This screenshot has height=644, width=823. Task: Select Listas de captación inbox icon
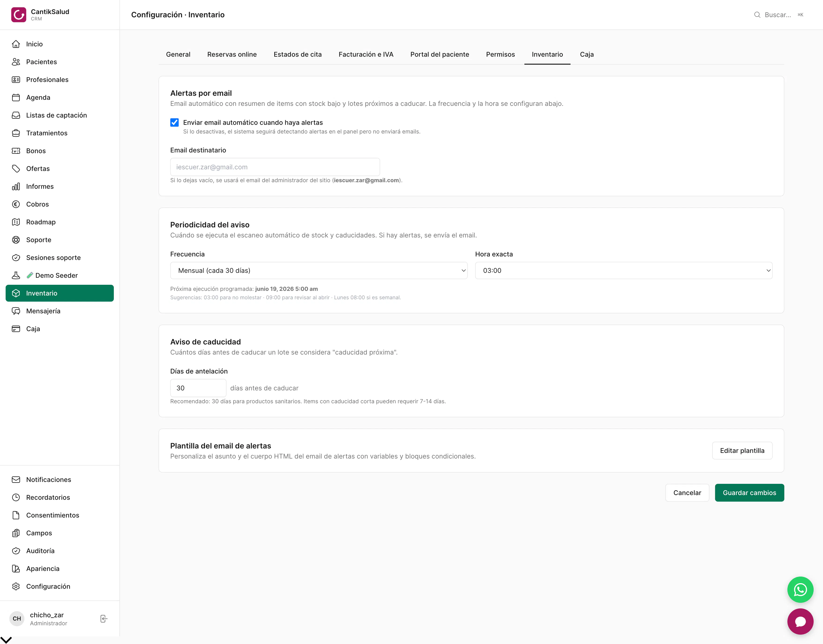pyautogui.click(x=16, y=115)
